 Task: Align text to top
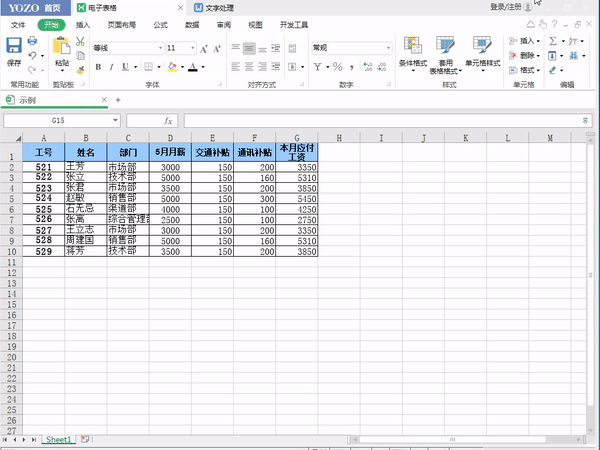(x=236, y=48)
